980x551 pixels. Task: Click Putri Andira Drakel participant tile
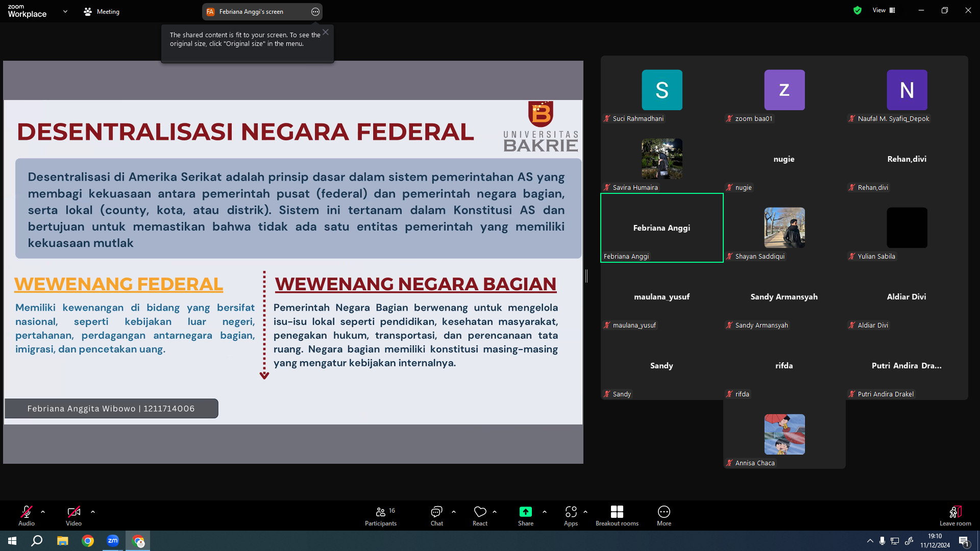[907, 365]
